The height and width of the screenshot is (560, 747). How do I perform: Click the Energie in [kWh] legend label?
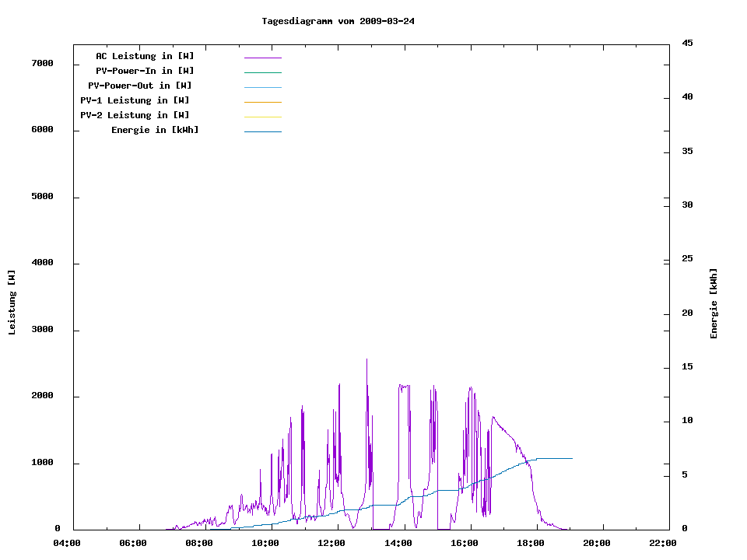(155, 130)
